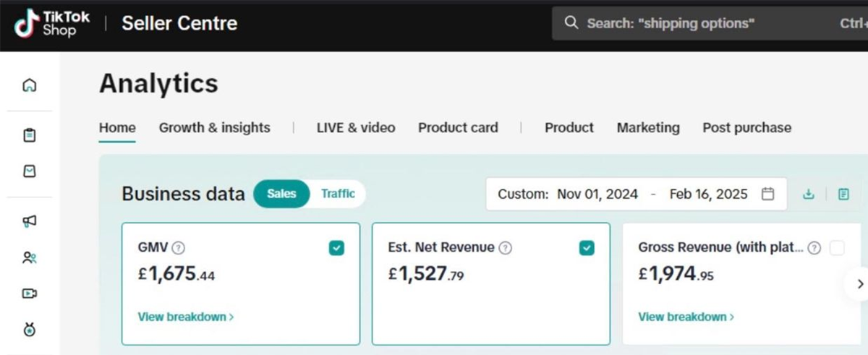The height and width of the screenshot is (355, 868).
Task: Click the TikTok Shop logo
Action: [52, 23]
